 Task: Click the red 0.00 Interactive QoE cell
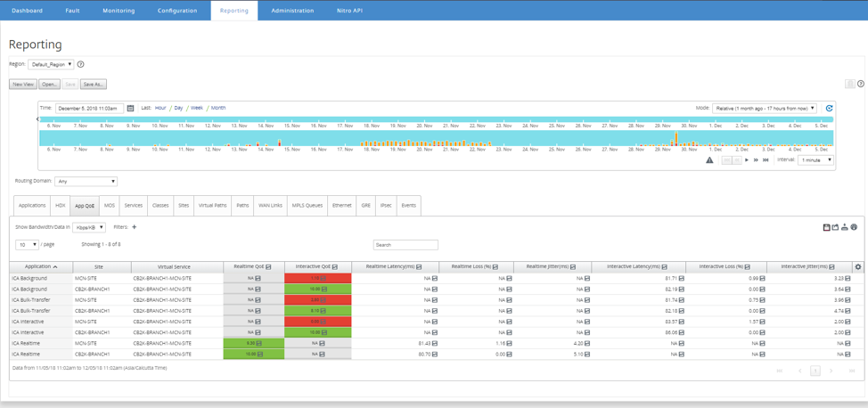pyautogui.click(x=318, y=322)
